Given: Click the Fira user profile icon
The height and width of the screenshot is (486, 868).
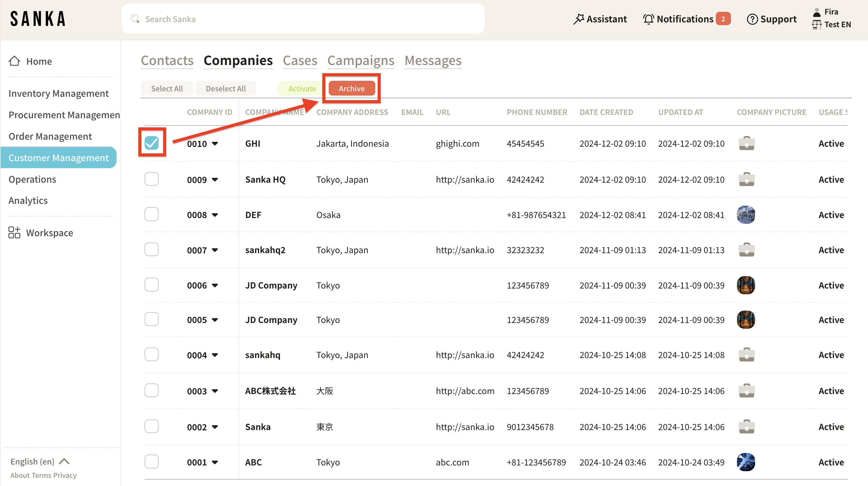Looking at the screenshot, I should click(x=817, y=12).
